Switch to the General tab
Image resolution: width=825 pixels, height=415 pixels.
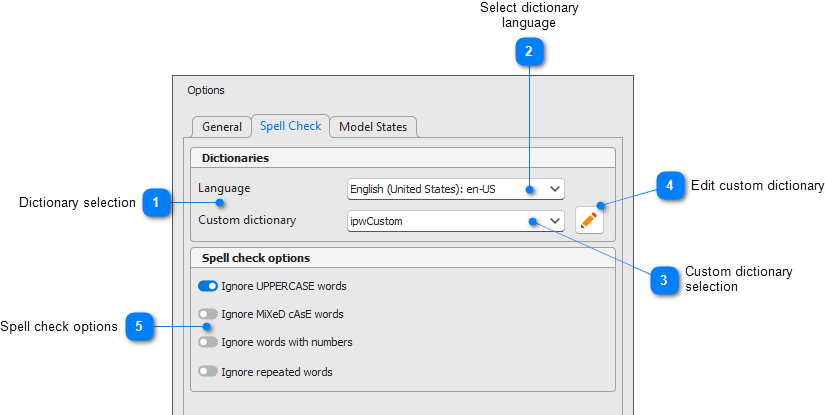(222, 127)
